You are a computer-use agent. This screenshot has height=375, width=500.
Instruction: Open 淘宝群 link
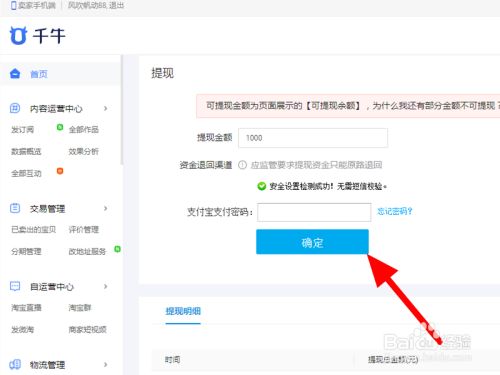click(80, 307)
